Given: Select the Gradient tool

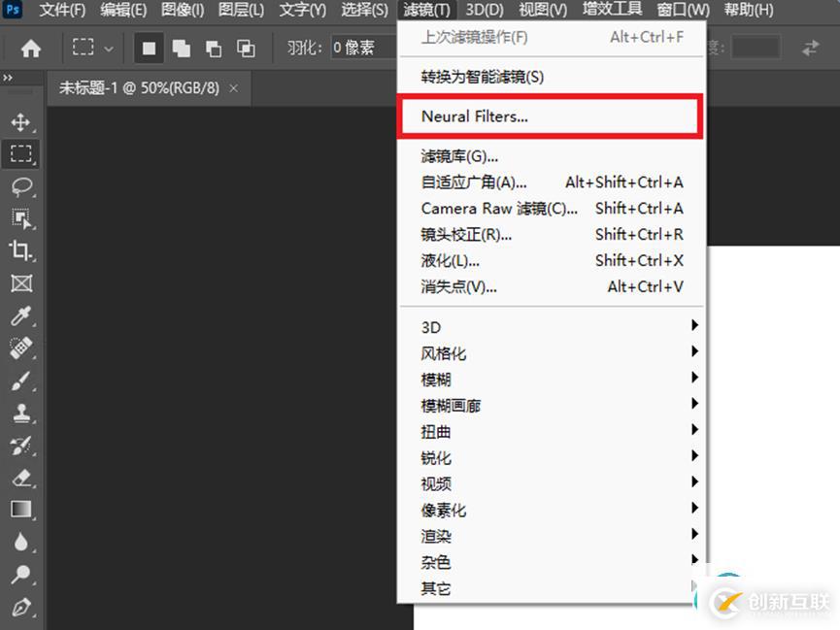Looking at the screenshot, I should pyautogui.click(x=21, y=509).
